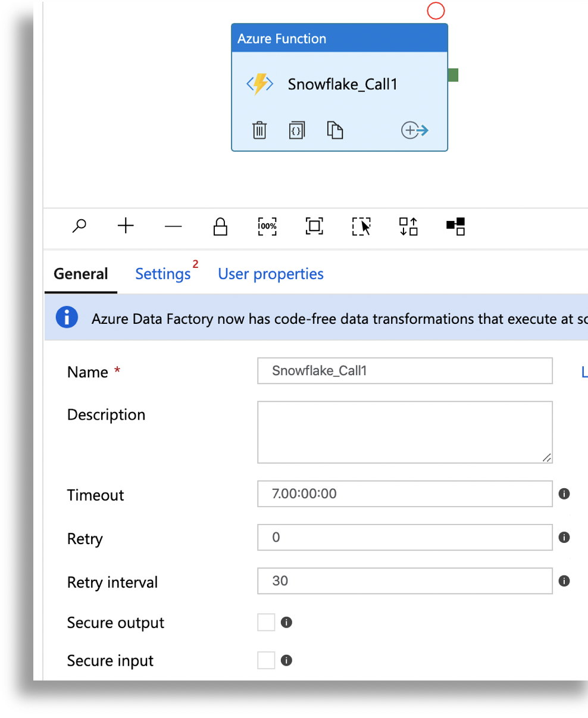Screen dimensions: 588x718
Task: Delete the Snowflake_Call1 activity via trash icon
Action: pos(259,130)
